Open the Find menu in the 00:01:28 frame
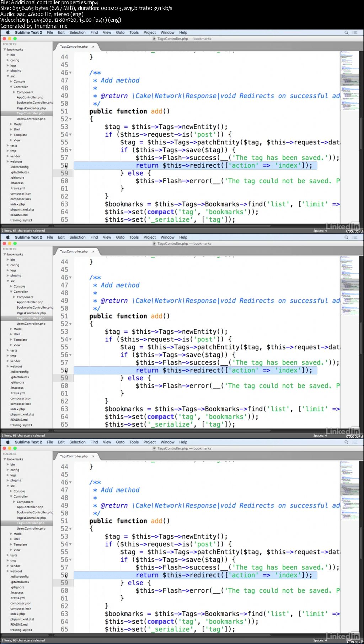The height and width of the screenshot is (644, 364). point(94,442)
